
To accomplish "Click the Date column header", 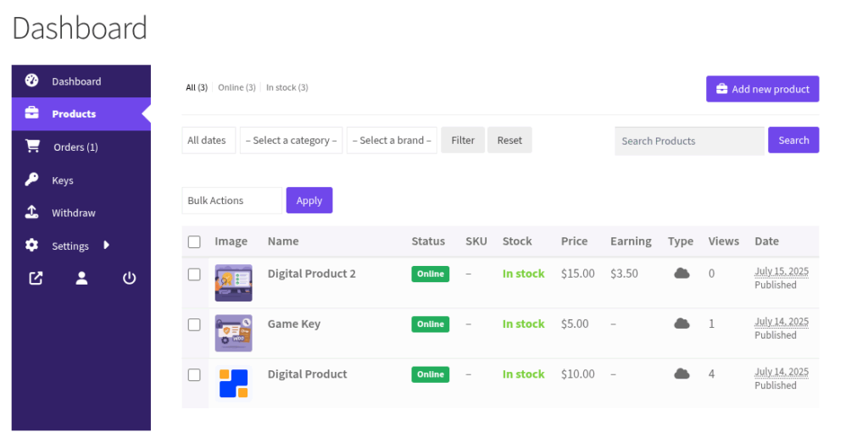I will pos(766,241).
